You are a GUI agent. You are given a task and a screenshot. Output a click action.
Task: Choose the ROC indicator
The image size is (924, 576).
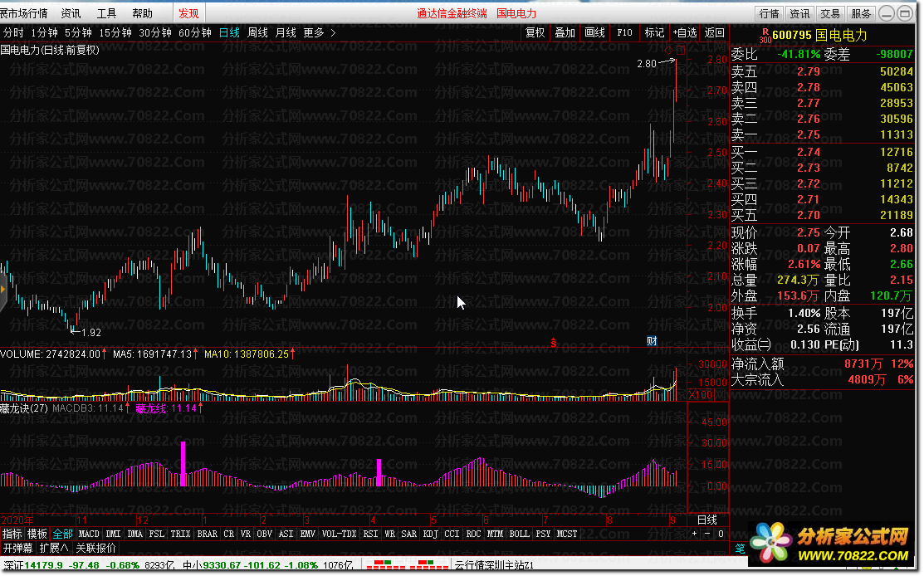473,535
